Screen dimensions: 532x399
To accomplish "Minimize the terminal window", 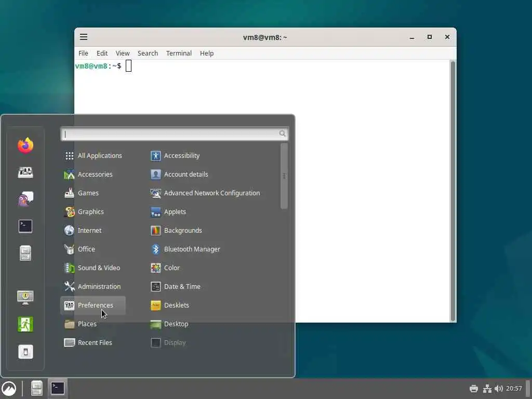I will coord(412,37).
